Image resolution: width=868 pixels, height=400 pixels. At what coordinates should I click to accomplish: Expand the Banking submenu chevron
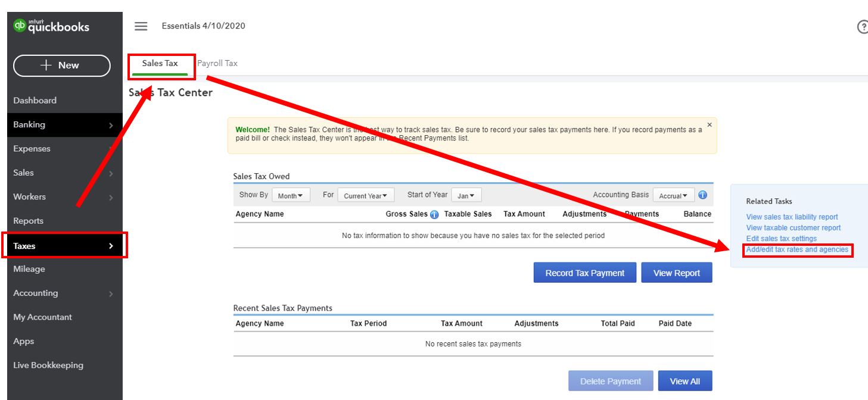[x=111, y=126]
